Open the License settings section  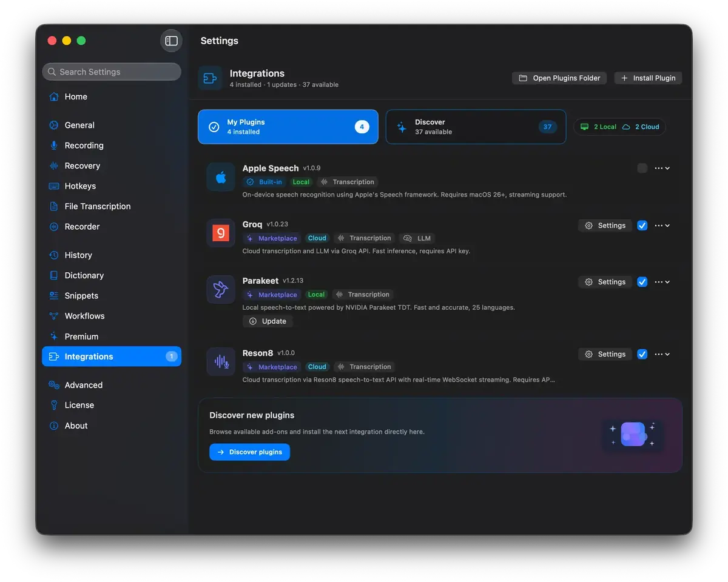[x=112, y=405]
